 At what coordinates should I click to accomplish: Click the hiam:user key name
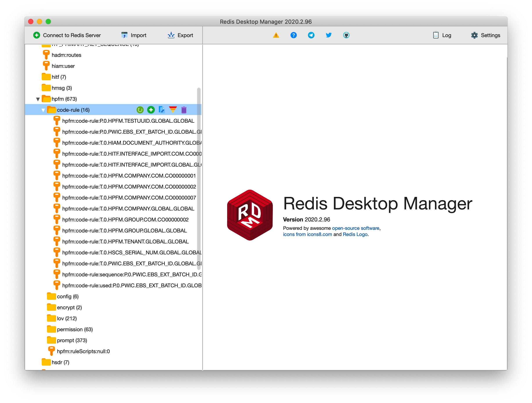click(63, 66)
